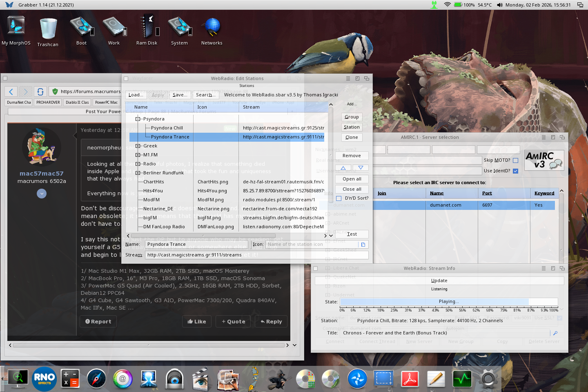Open the green heartbeat monitor dock icon
The width and height of the screenshot is (588, 392).
coord(462,379)
